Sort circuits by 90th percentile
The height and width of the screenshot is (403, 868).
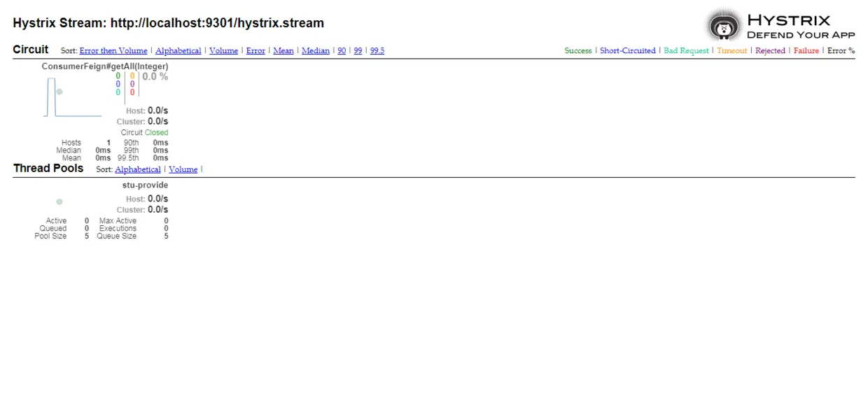(342, 51)
